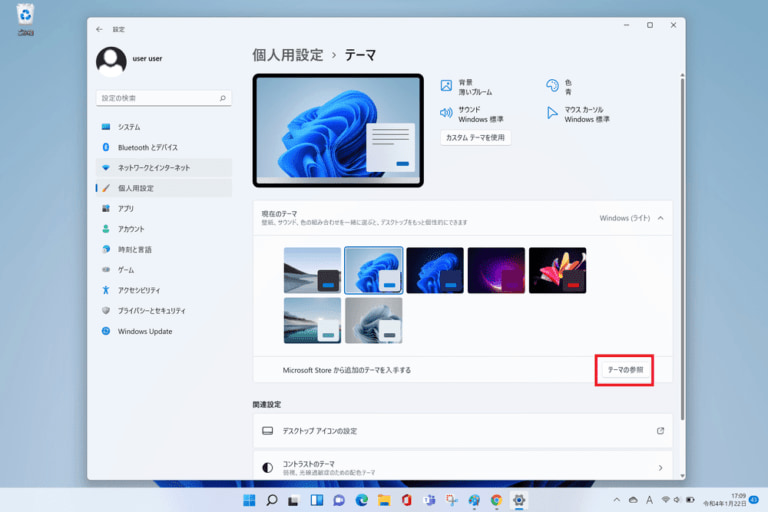Select 個人用設定 in the sidebar

[164, 188]
